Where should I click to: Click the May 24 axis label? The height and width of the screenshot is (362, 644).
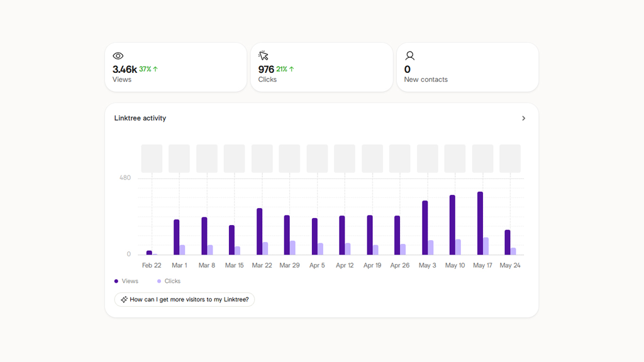[x=510, y=266]
